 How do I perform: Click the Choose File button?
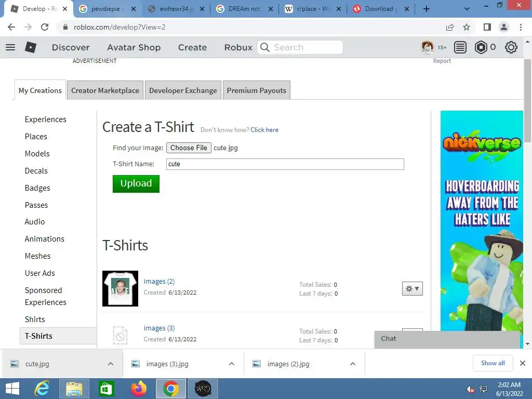pos(189,148)
